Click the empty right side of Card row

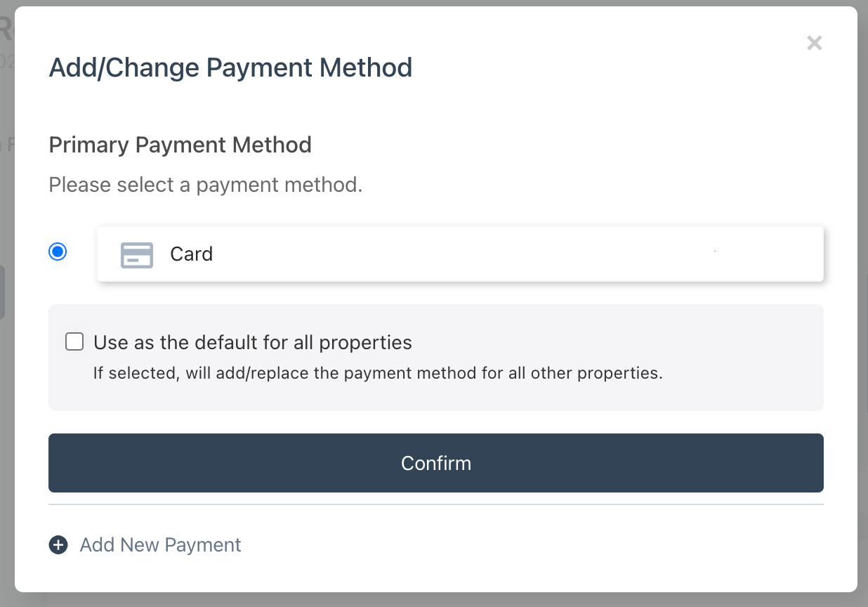(x=632, y=254)
